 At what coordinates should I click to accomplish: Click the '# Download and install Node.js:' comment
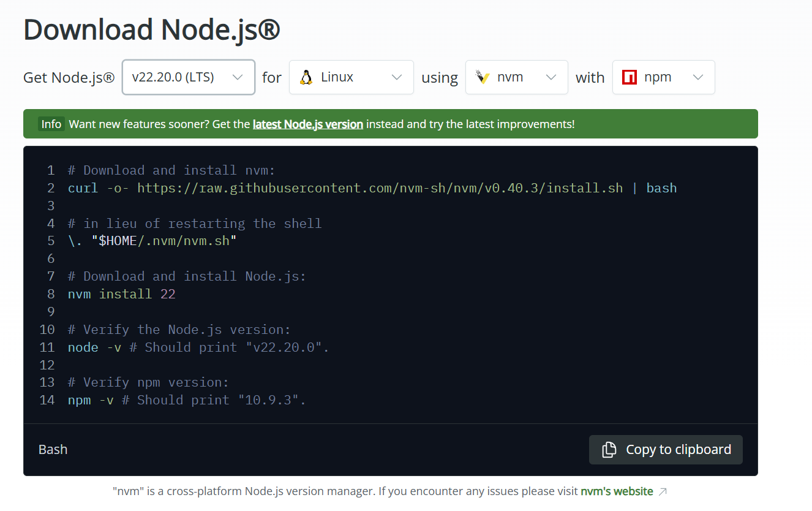pos(187,276)
